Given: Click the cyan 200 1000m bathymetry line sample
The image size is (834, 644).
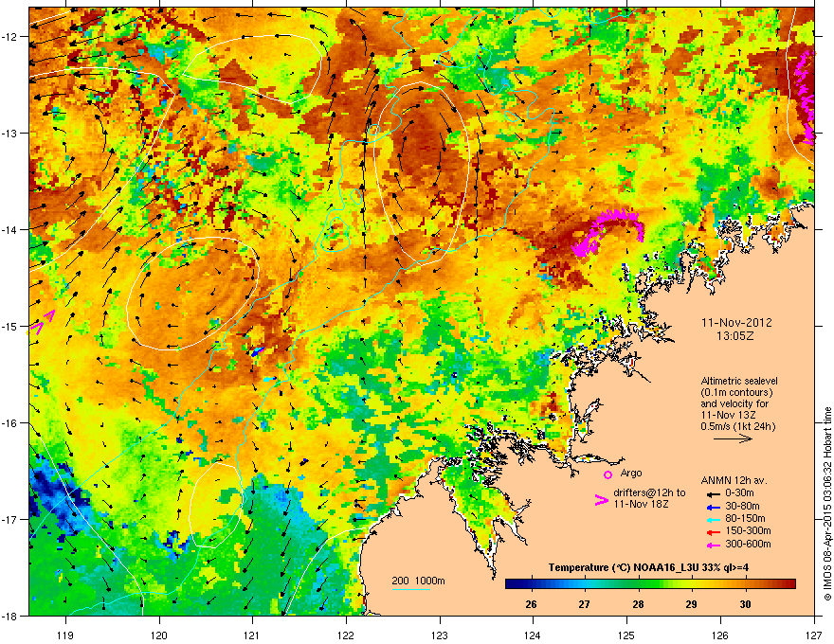Looking at the screenshot, I should [x=411, y=590].
